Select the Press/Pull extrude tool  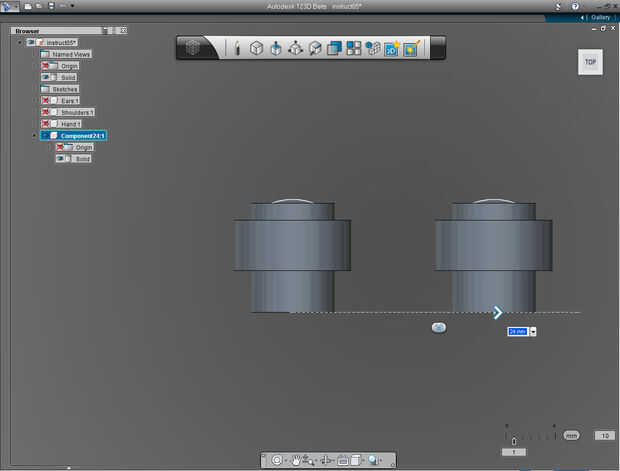(276, 48)
